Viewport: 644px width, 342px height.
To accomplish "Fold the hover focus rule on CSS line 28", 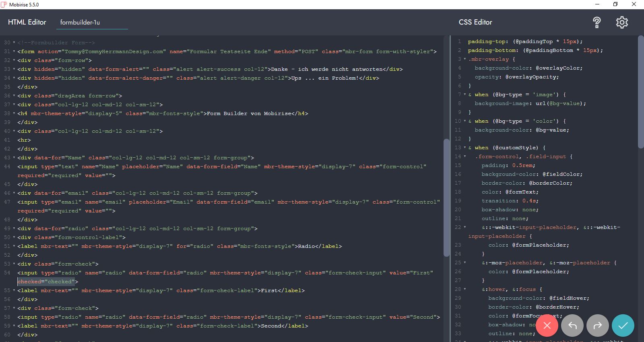I will tap(465, 289).
